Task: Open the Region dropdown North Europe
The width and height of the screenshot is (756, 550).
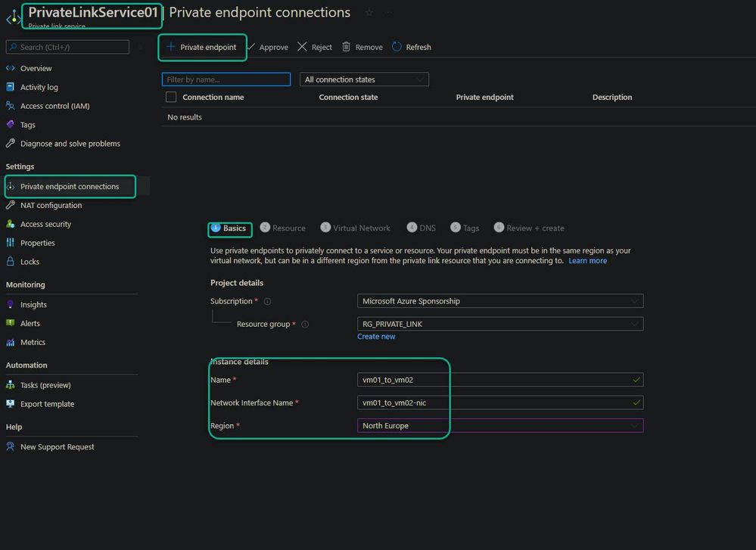Action: click(500, 426)
